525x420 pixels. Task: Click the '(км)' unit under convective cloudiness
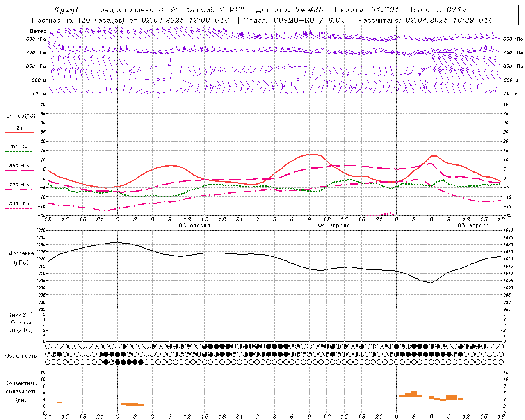21,399
